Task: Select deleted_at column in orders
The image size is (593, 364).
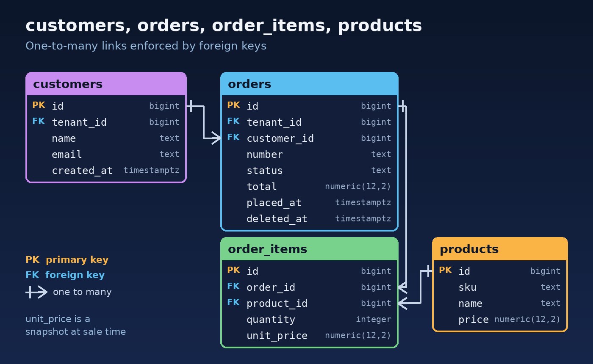Action: tap(309, 218)
